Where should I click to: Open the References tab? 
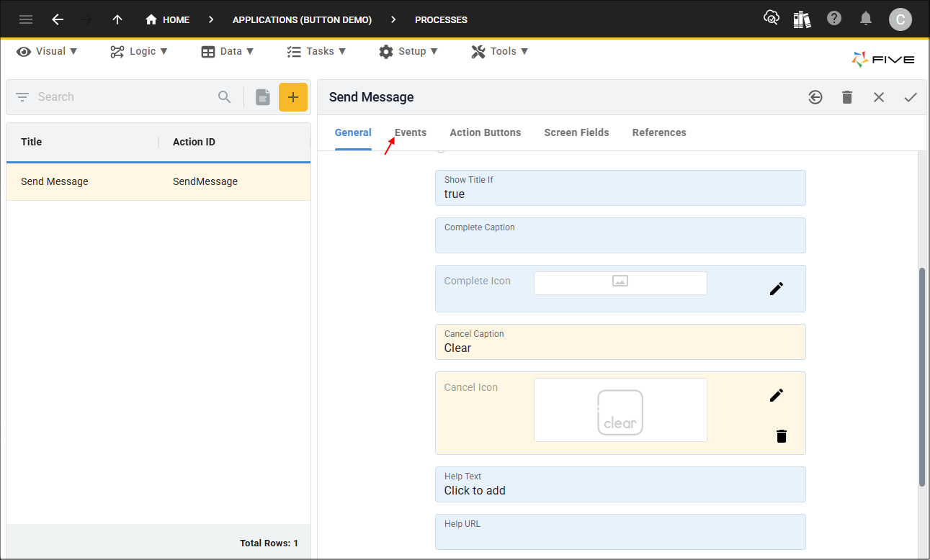click(659, 132)
